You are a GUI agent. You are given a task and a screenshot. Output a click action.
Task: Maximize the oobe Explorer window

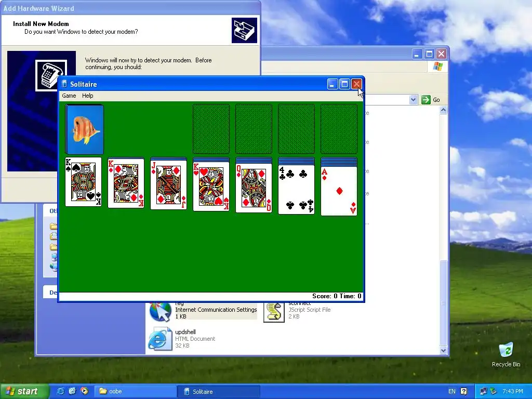tap(429, 54)
